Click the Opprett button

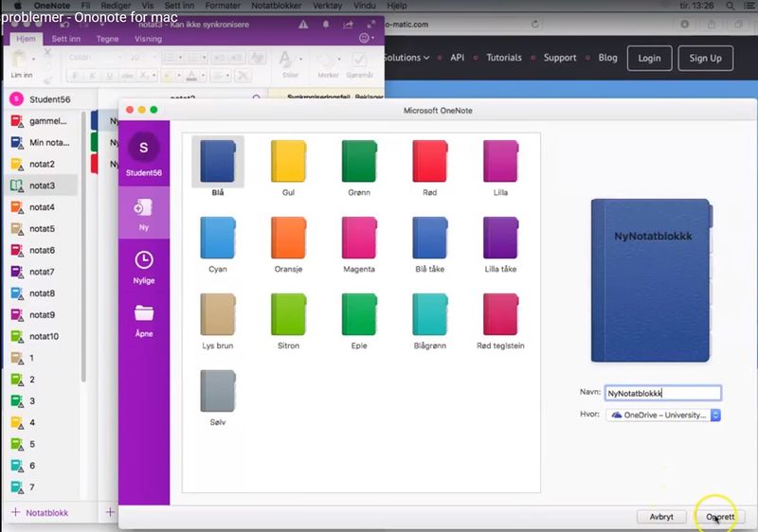[x=720, y=517]
